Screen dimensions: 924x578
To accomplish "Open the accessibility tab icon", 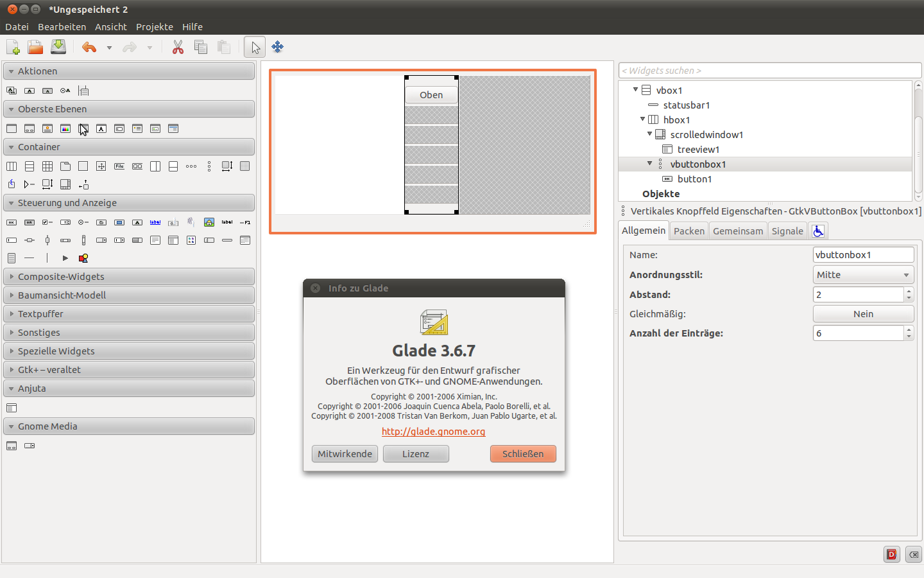I will point(818,231).
